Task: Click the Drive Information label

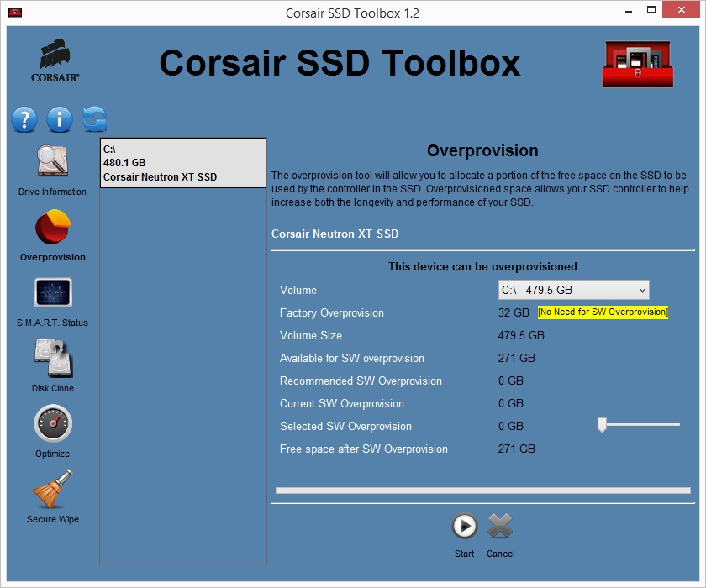Action: (x=52, y=192)
